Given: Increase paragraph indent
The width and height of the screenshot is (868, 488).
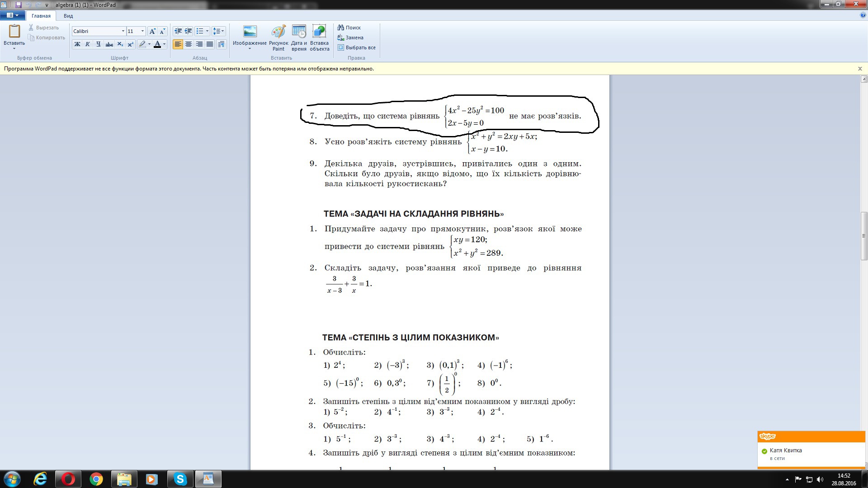Looking at the screenshot, I should pyautogui.click(x=188, y=31).
